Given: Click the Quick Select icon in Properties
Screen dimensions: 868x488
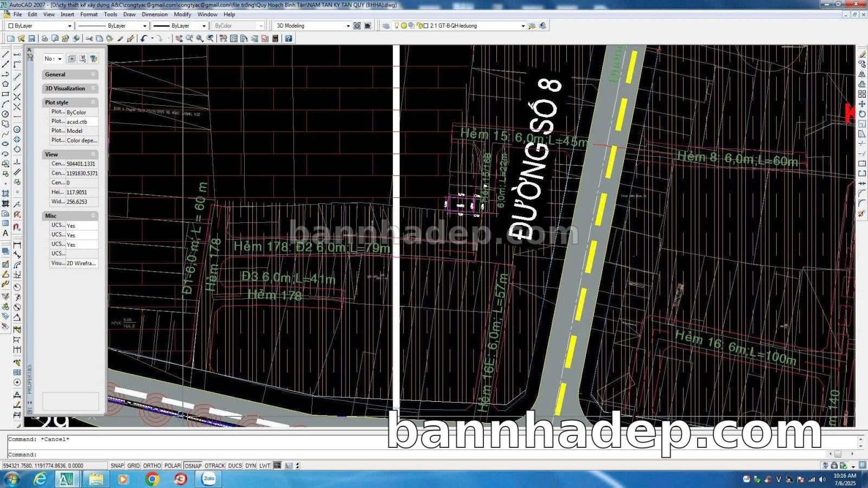Looking at the screenshot, I should tap(93, 59).
